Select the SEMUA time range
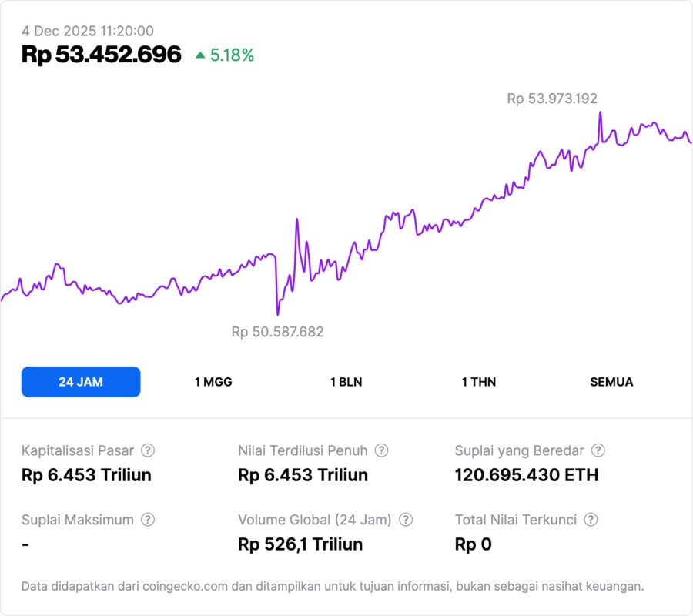This screenshot has width=693, height=616. tap(611, 382)
